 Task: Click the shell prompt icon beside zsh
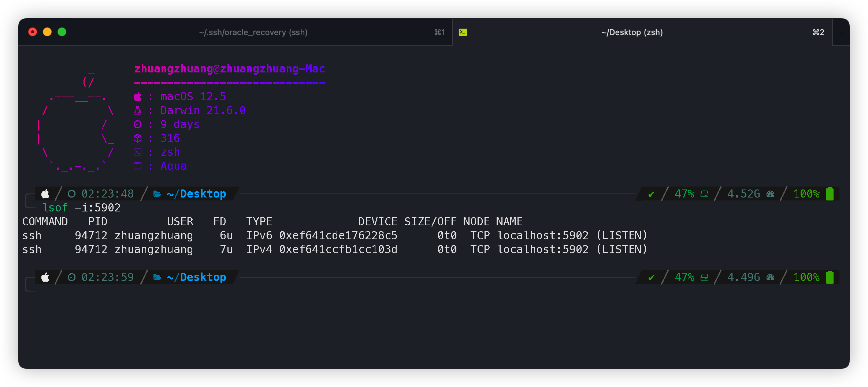138,152
